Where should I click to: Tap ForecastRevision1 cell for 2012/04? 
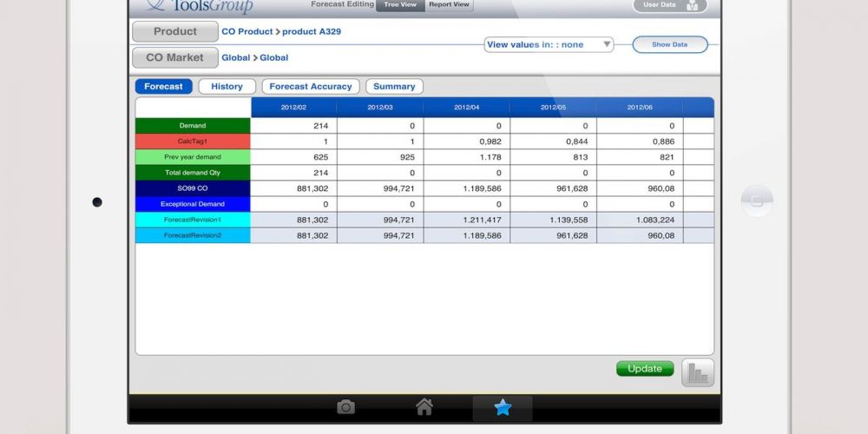466,220
